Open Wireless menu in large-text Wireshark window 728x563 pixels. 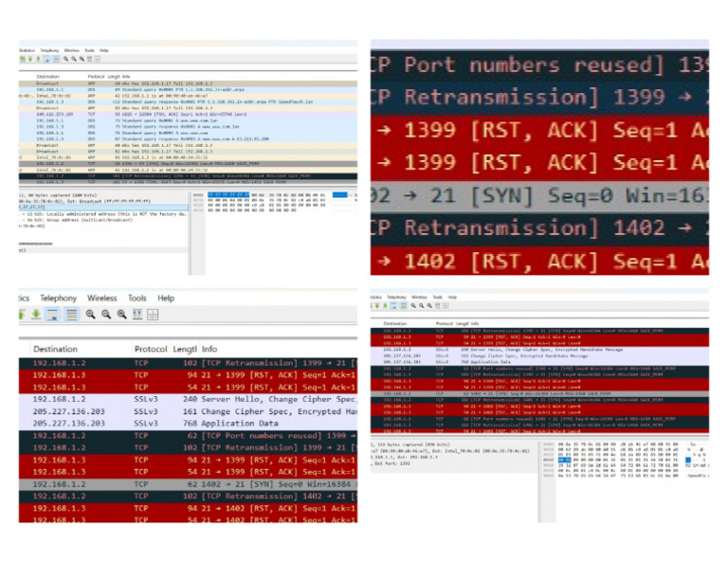tap(101, 298)
